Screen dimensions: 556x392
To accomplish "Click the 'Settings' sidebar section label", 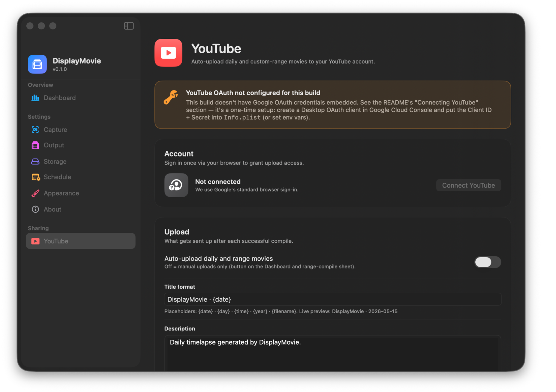I will click(x=39, y=117).
